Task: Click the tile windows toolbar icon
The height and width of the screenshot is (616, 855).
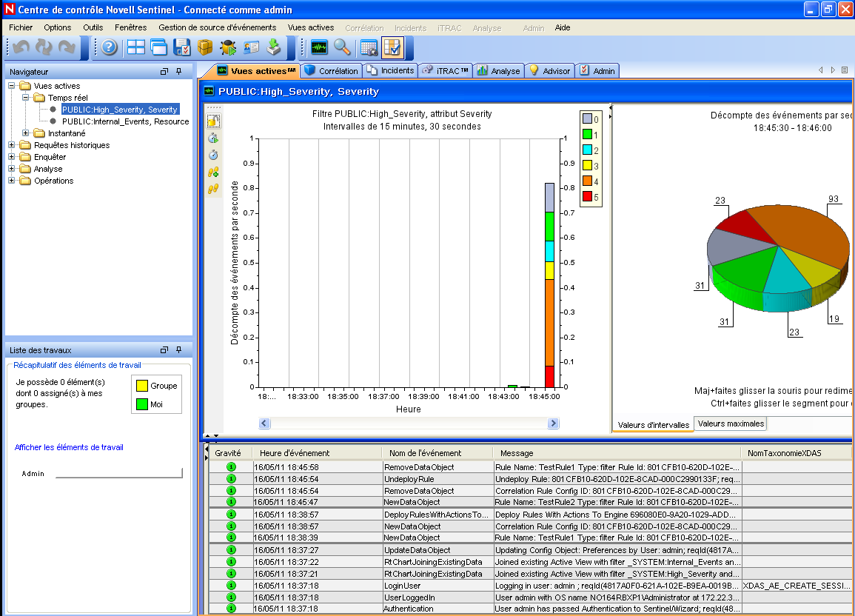Action: [x=135, y=48]
